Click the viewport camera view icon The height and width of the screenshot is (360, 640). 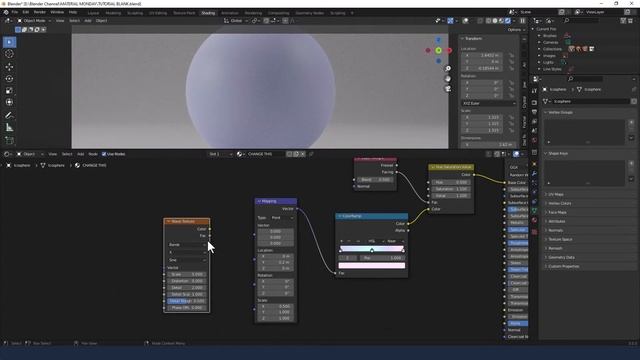[448, 89]
